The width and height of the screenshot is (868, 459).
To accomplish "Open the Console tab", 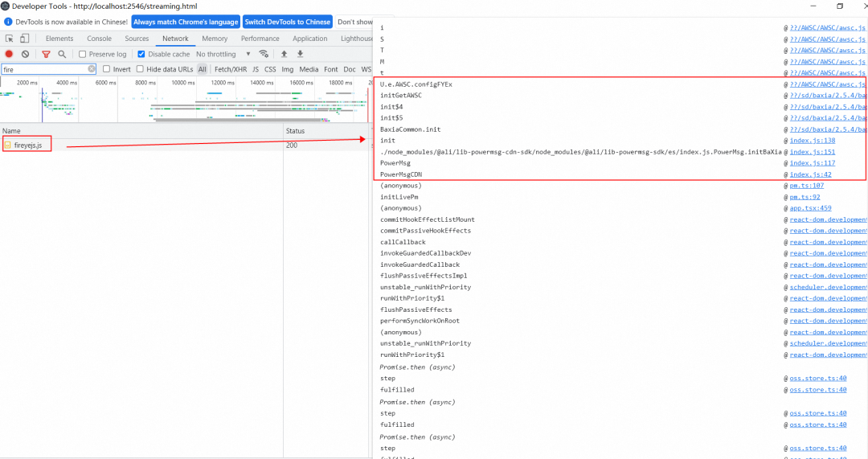I will [99, 39].
